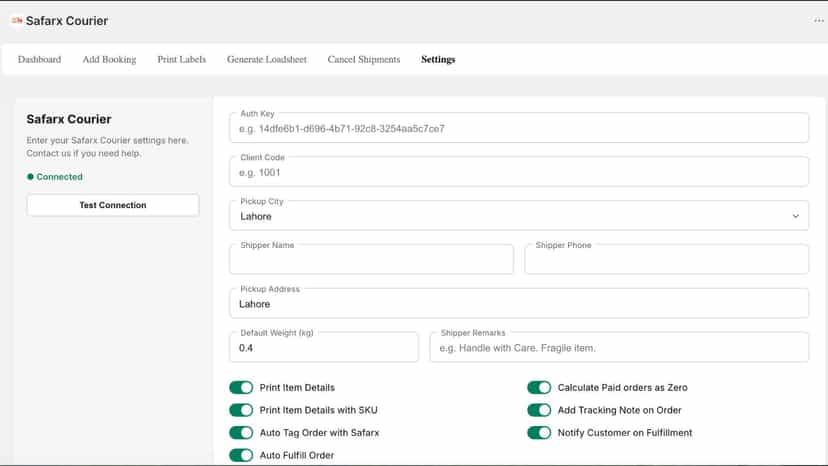Image resolution: width=828 pixels, height=466 pixels.
Task: Toggle Auto Tag Order with Safarx
Action: 241,433
